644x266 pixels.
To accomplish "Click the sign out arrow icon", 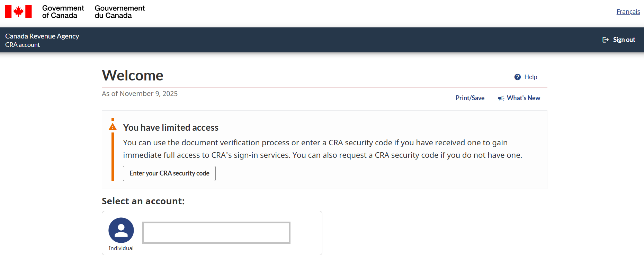I will pyautogui.click(x=606, y=40).
